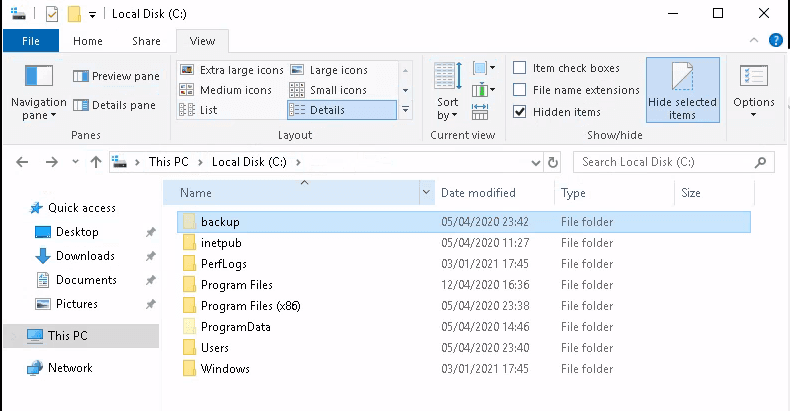The height and width of the screenshot is (411, 790).
Task: Select the inetpub folder
Action: tap(464, 243)
